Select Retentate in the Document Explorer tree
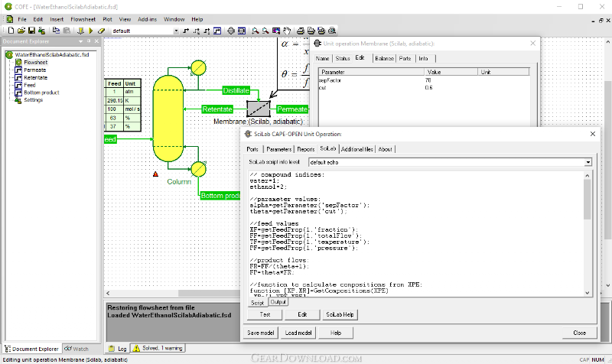The width and height of the screenshot is (612, 364). tap(35, 78)
